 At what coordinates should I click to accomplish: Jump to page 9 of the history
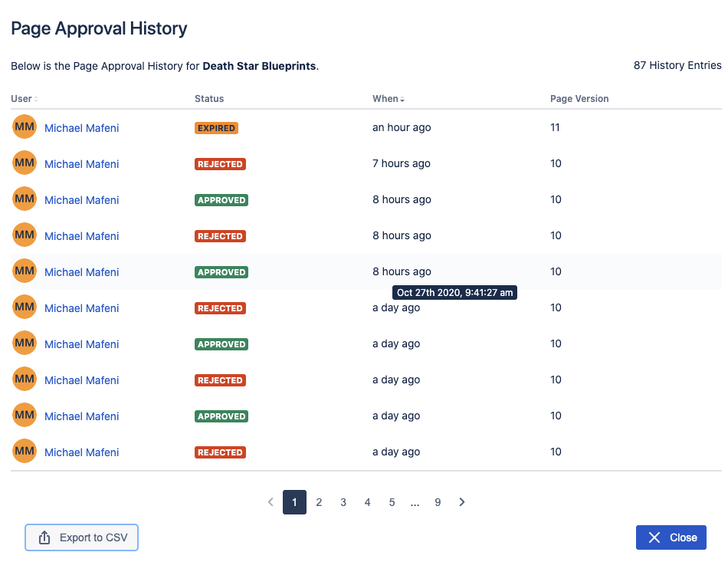[x=438, y=502]
